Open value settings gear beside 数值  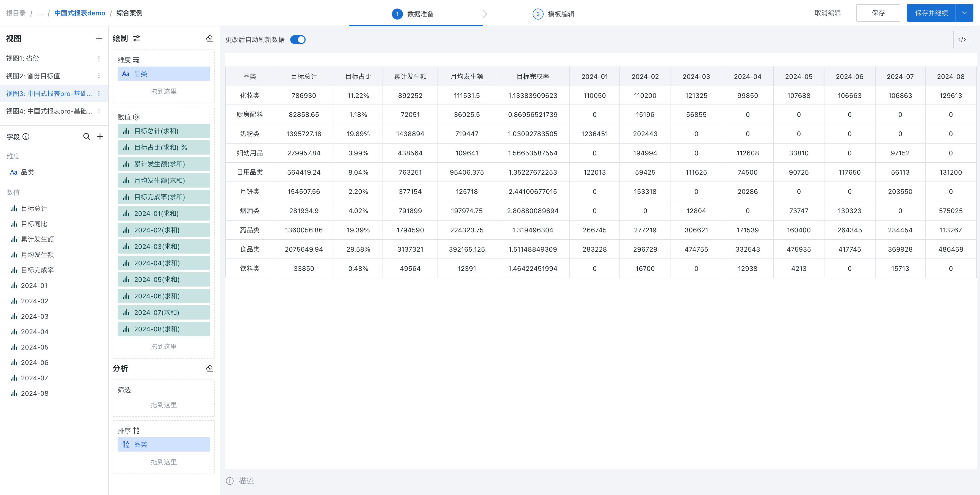coord(137,117)
